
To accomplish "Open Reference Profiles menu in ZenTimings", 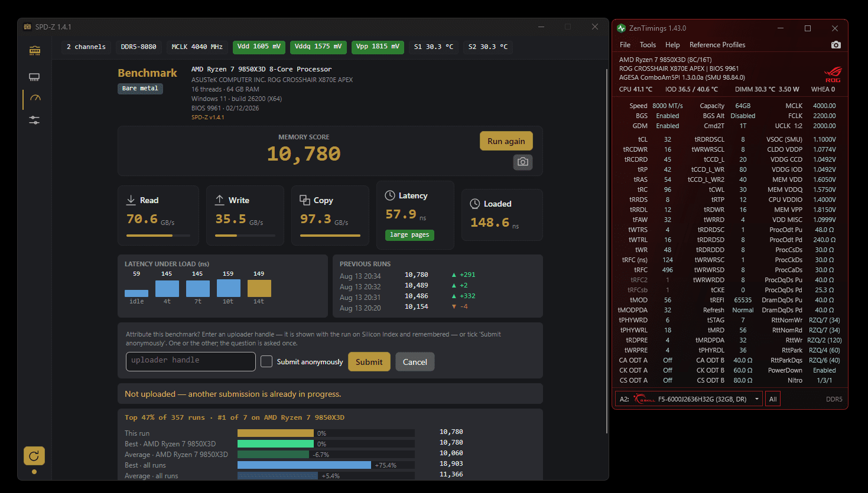I will (x=717, y=45).
